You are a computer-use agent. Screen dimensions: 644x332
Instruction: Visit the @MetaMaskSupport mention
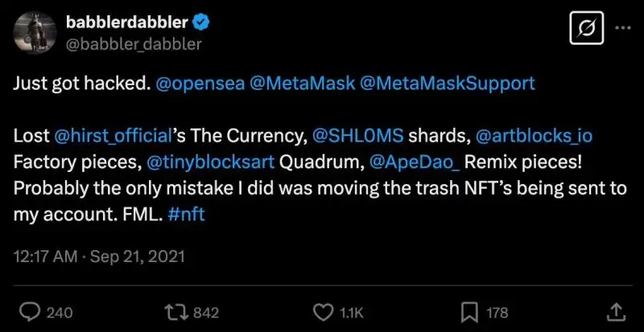[442, 83]
